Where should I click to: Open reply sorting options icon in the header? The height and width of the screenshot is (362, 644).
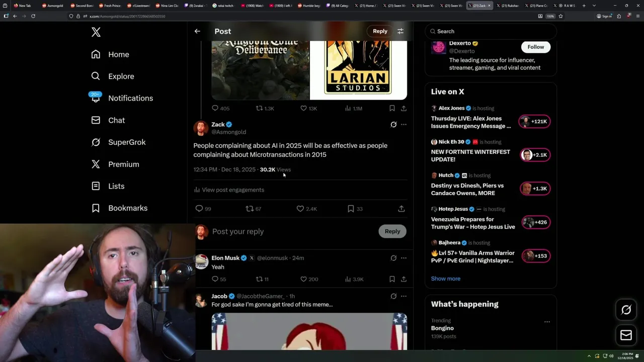click(400, 31)
